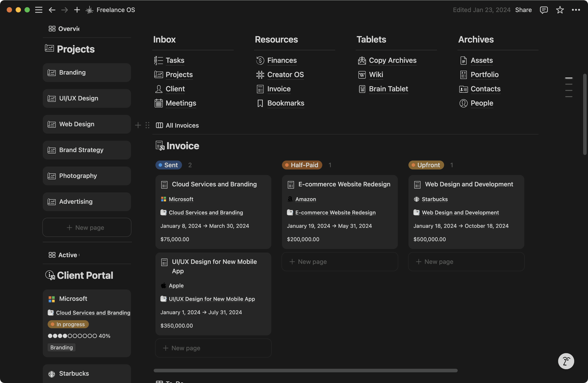Open the Brand Strategy project page

(x=87, y=150)
